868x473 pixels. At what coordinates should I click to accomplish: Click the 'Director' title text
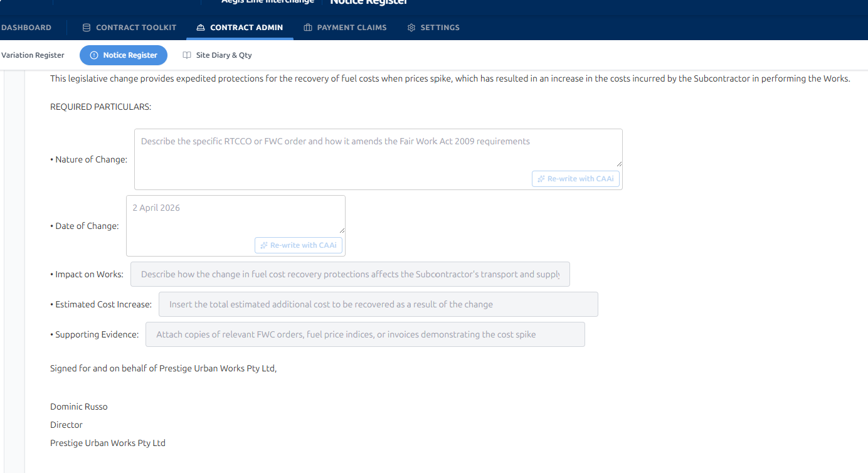pos(66,425)
